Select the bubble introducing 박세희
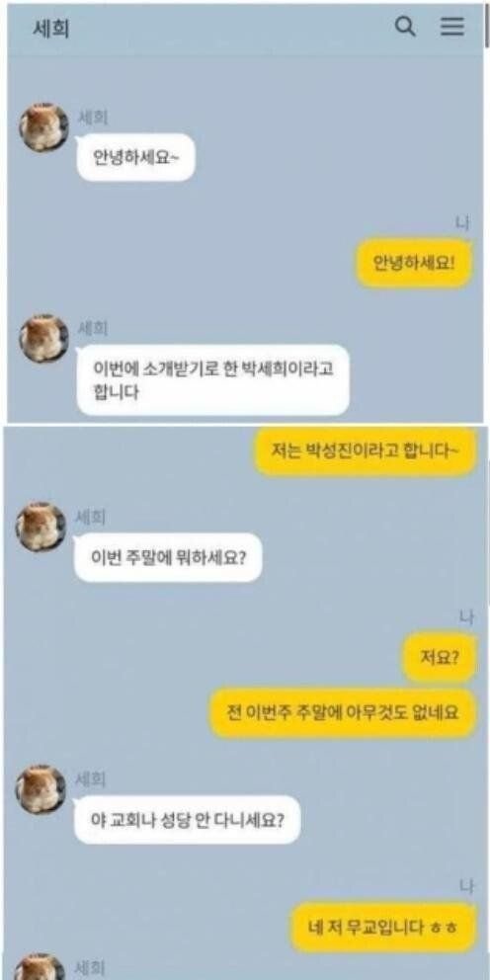The image size is (490, 980). [x=213, y=380]
